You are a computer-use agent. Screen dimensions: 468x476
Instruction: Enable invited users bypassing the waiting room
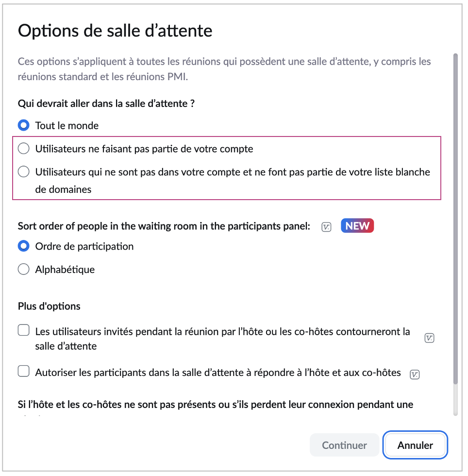point(23,331)
